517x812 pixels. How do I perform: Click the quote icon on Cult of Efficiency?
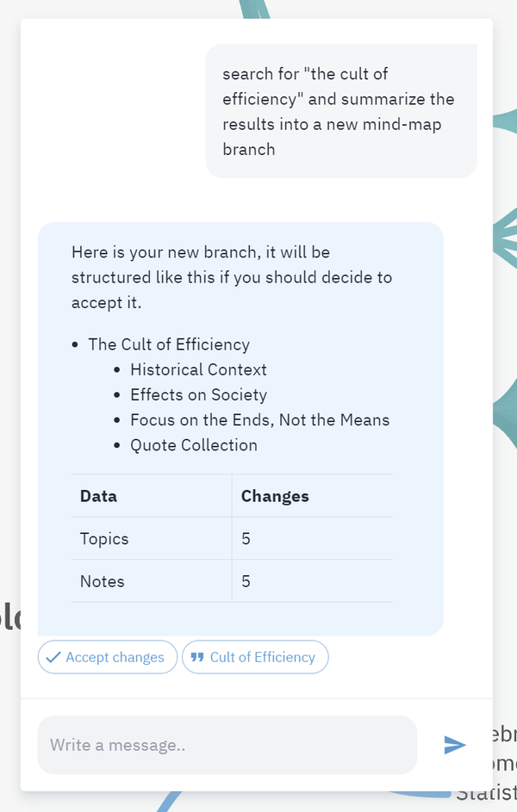click(x=197, y=657)
